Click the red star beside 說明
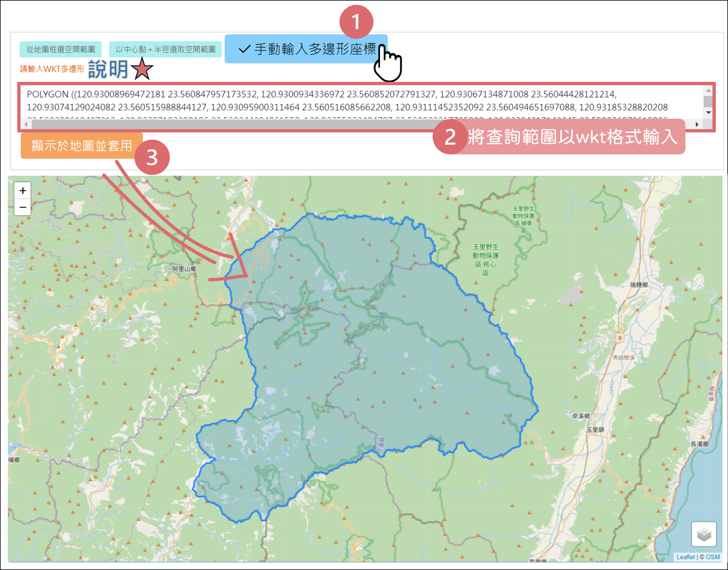The image size is (728, 570). (142, 69)
